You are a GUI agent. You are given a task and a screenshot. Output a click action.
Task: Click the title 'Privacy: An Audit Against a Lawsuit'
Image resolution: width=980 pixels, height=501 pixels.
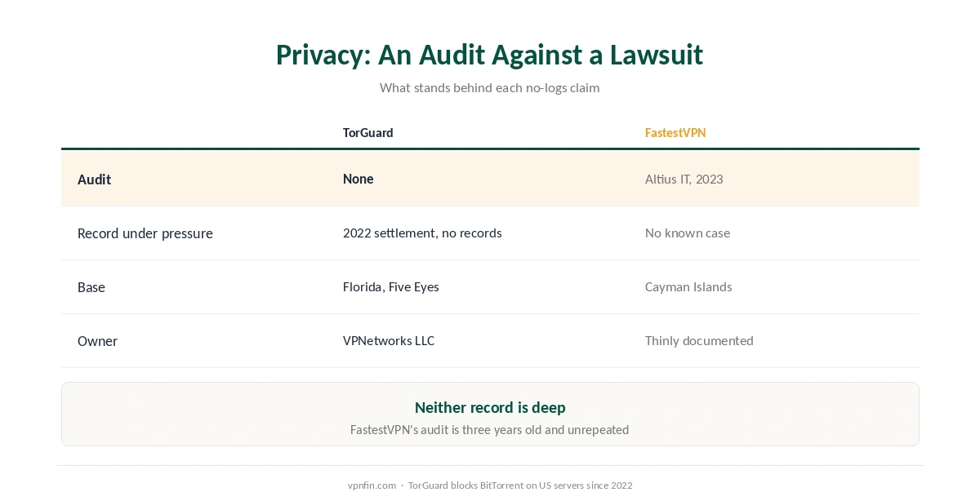[x=489, y=55]
